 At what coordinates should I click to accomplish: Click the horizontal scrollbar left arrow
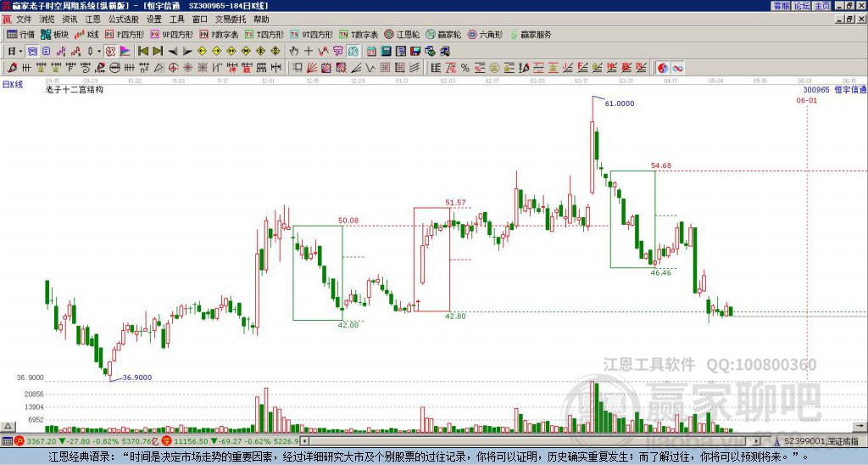[x=304, y=442]
